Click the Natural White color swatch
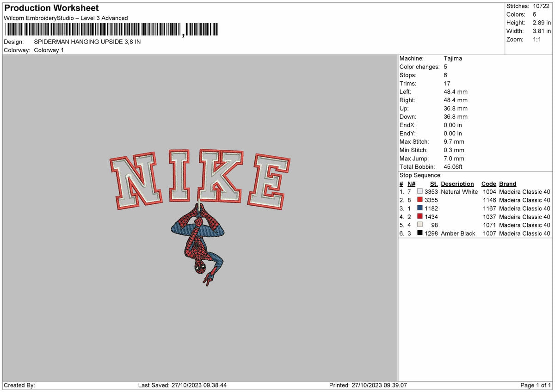Viewport: 555px width, 392px height. tap(420, 191)
